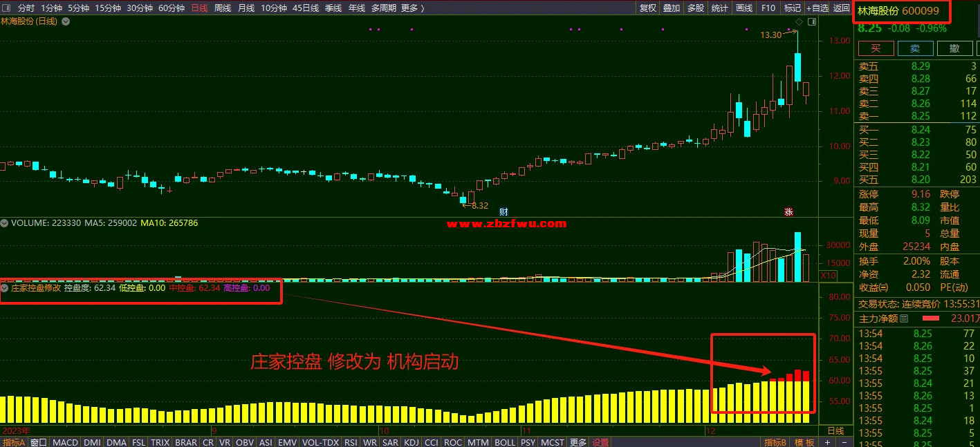Open the 复权 option

coord(648,8)
